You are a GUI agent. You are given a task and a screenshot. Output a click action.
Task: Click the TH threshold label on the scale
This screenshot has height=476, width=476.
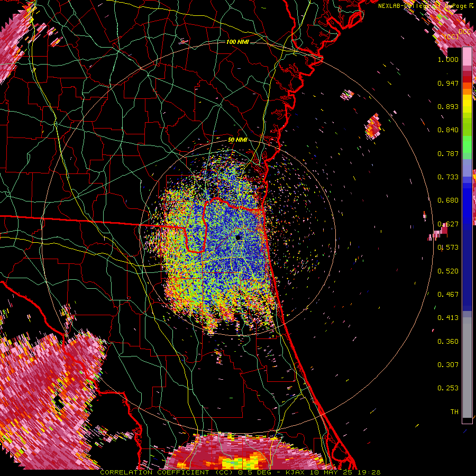[x=454, y=412]
